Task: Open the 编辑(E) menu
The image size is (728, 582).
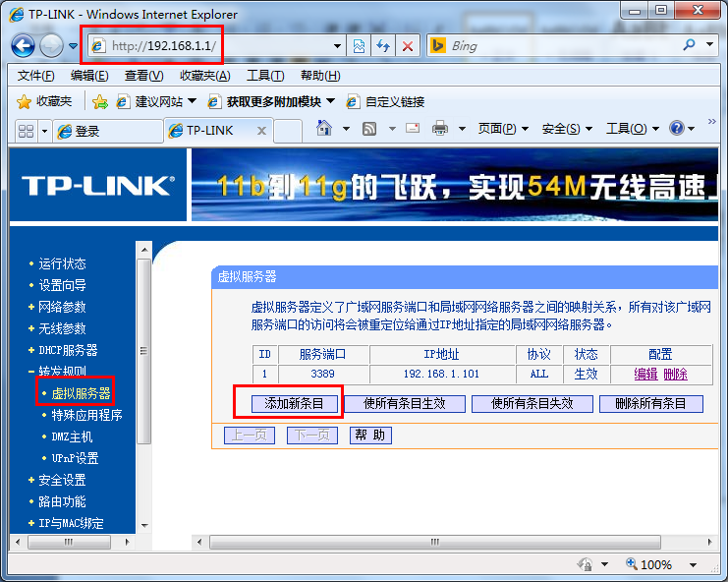Action: coord(89,76)
